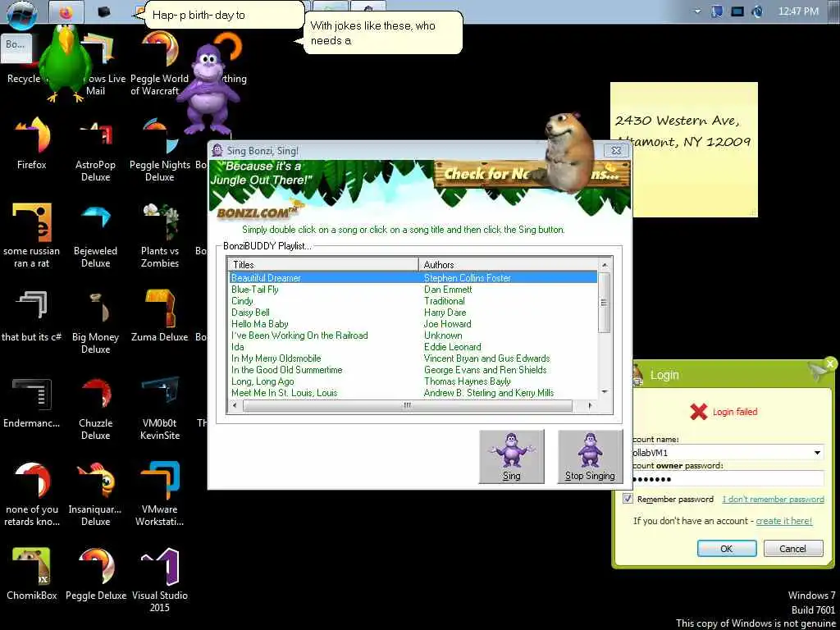Open the VM0b0t KevinSite desktop icon
The image size is (840, 630).
click(160, 407)
